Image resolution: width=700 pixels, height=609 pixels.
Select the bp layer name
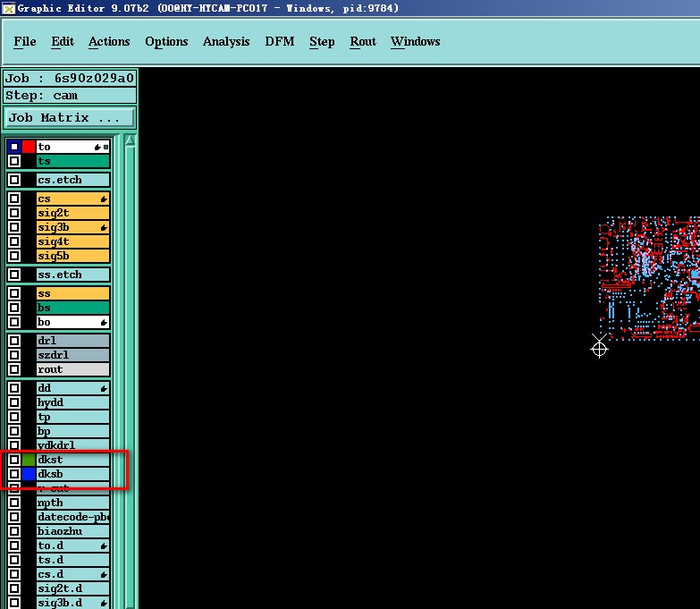click(73, 431)
